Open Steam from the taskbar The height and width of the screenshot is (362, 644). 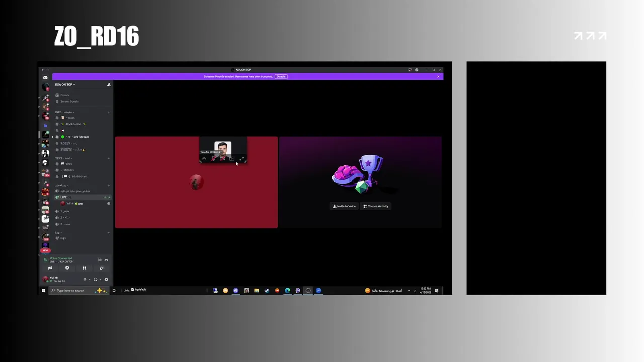[x=267, y=290]
